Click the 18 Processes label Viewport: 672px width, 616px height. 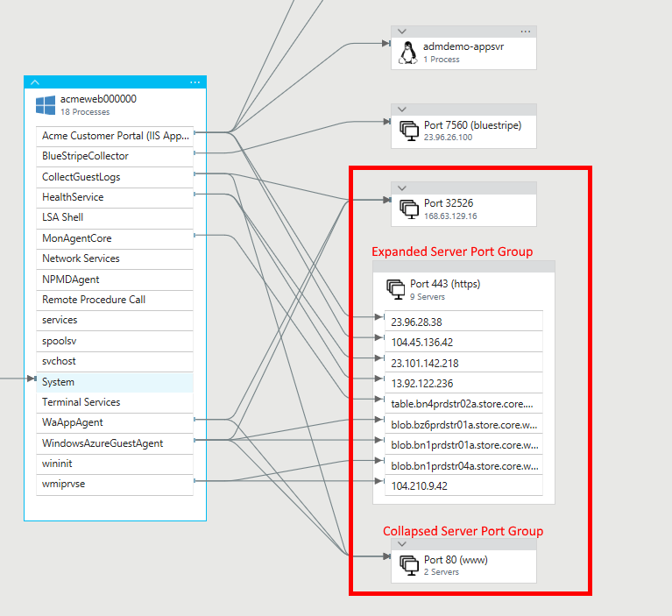coord(85,112)
